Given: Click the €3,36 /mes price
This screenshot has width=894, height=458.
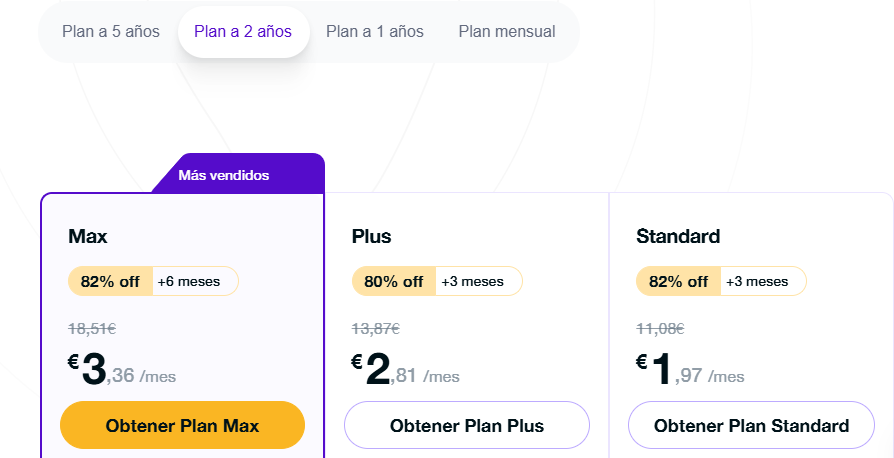Looking at the screenshot, I should pos(122,370).
